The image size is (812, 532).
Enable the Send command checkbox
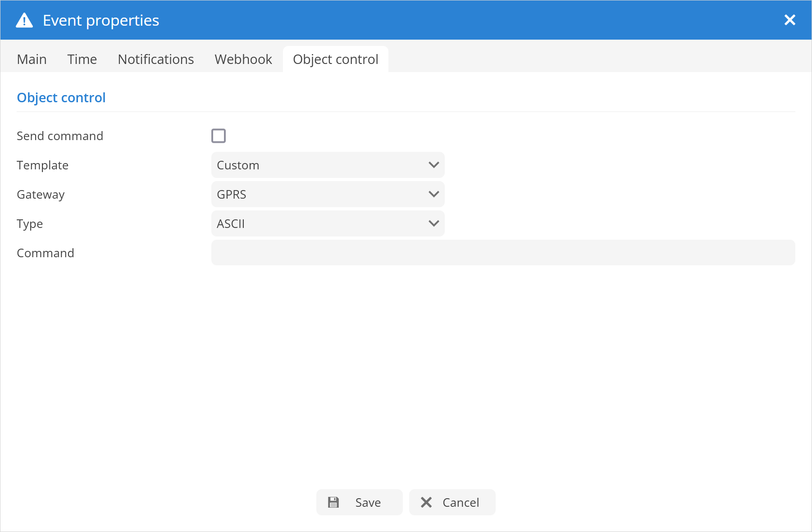219,136
